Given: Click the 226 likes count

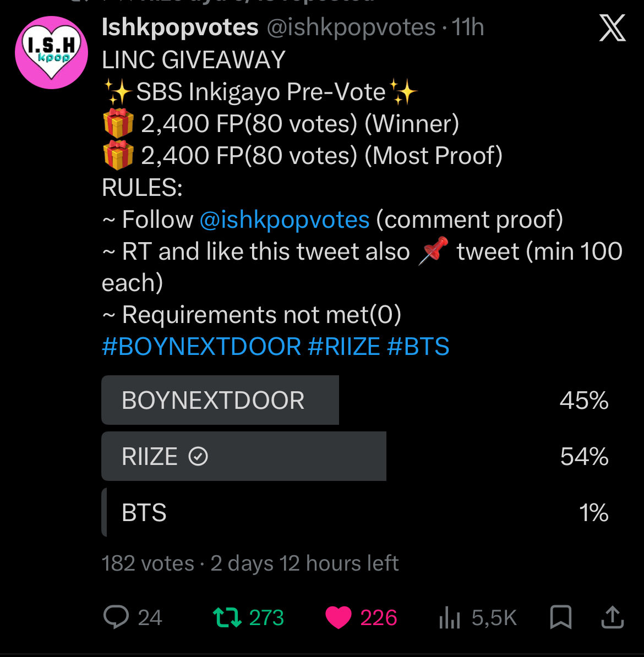Looking at the screenshot, I should 379,617.
